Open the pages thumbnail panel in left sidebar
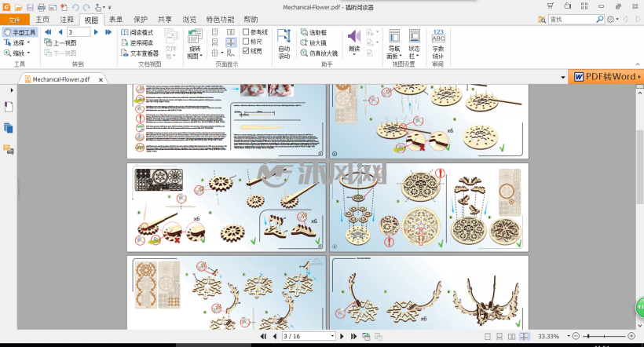 [8, 128]
